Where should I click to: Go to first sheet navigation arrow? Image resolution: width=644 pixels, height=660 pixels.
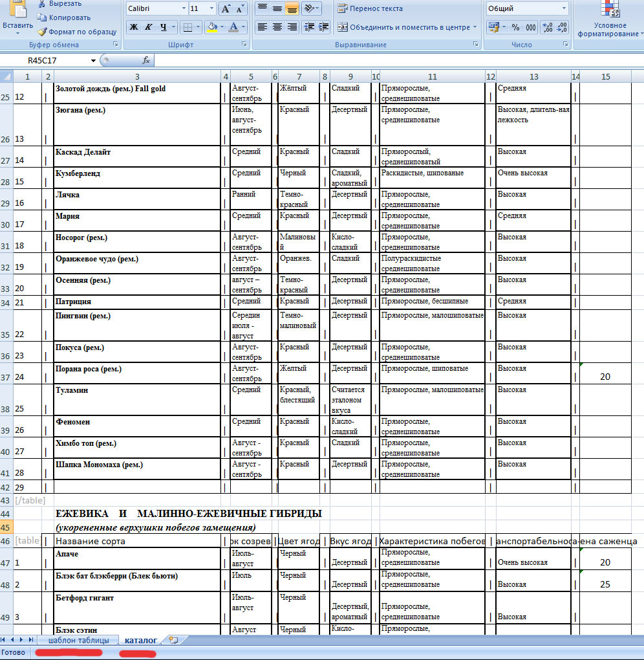(3, 640)
